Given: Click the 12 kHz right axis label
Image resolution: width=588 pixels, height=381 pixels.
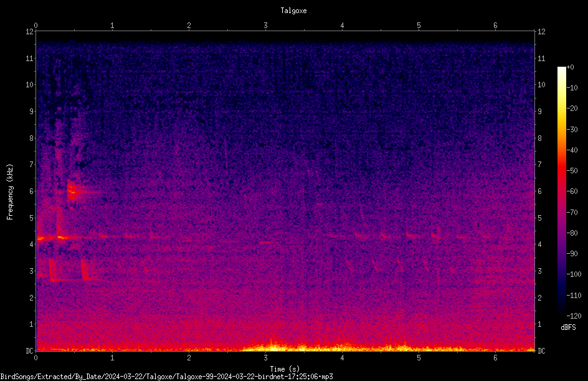Looking at the screenshot, I should point(541,32).
